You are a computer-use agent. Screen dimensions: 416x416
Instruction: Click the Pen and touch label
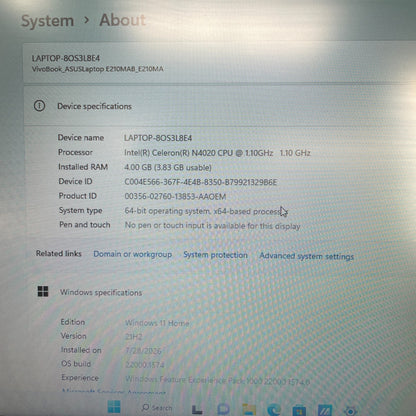[x=85, y=225]
